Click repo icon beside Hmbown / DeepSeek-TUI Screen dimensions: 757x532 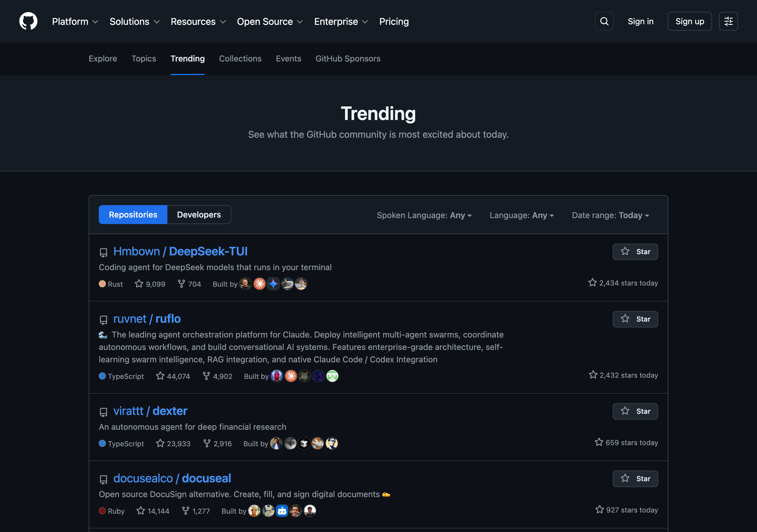103,252
